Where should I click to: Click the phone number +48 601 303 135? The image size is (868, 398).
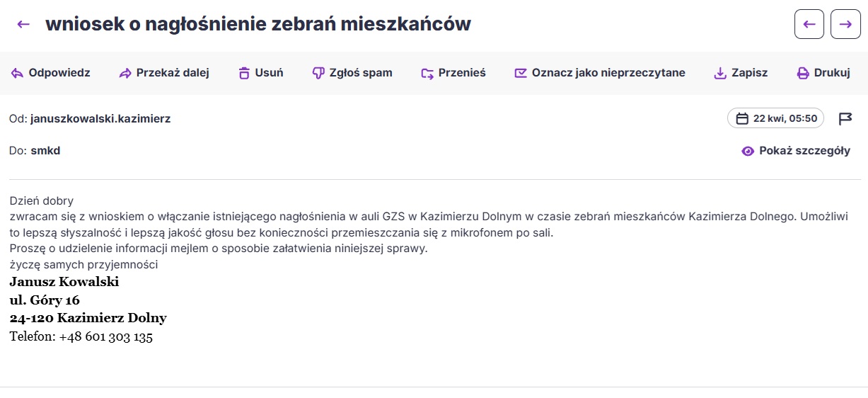pyautogui.click(x=106, y=337)
